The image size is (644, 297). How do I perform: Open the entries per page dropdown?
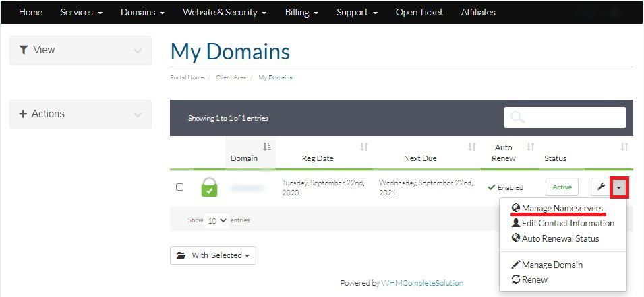[216, 220]
